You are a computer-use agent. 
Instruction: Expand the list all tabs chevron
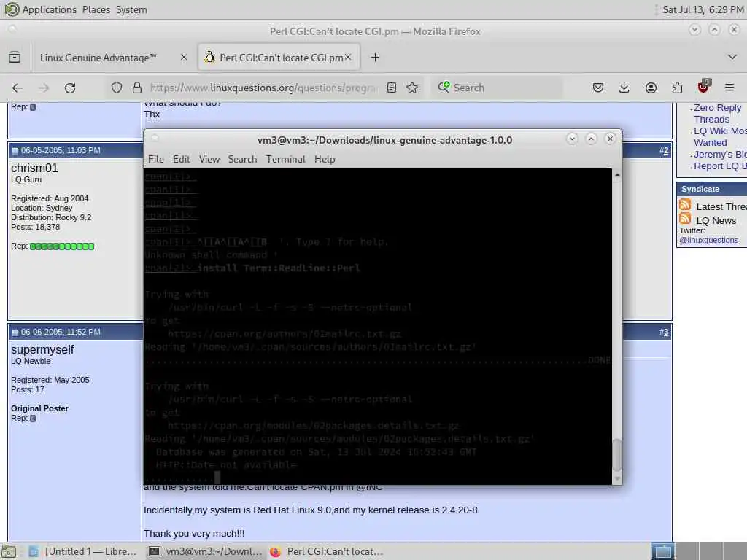(732, 57)
